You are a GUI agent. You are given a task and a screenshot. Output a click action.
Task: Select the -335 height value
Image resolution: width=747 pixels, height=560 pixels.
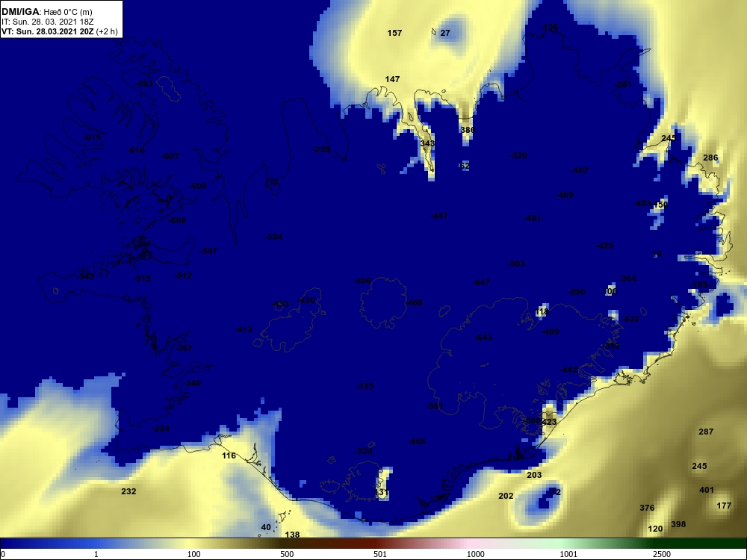click(365, 386)
